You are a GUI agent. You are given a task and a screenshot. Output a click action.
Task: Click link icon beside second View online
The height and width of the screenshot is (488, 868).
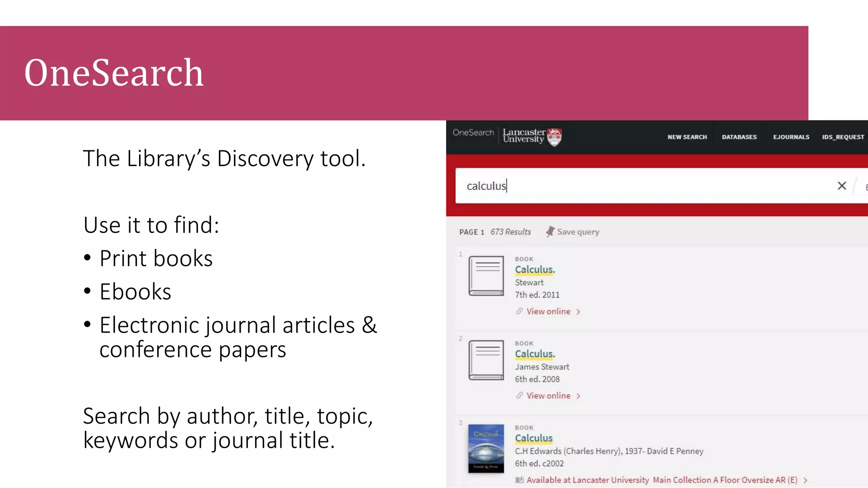[519, 396]
